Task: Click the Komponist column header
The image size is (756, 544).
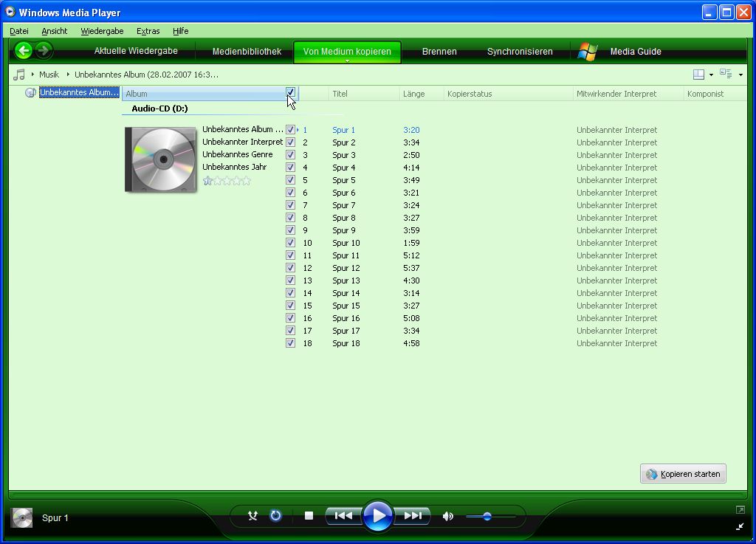Action: coord(715,94)
